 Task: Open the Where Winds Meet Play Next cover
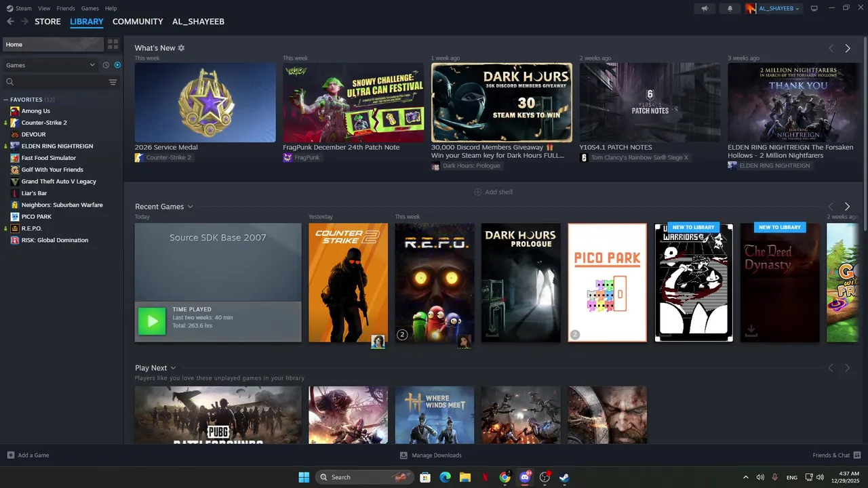(x=435, y=415)
